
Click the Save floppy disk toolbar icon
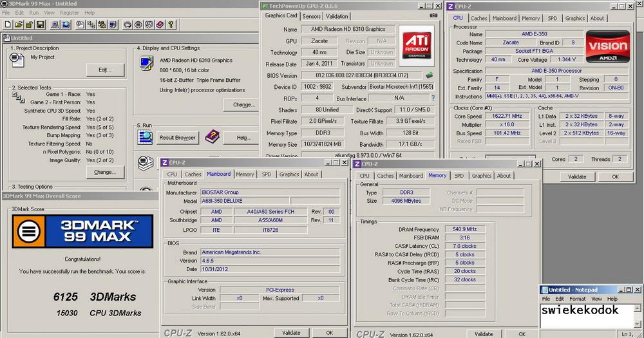40,24
